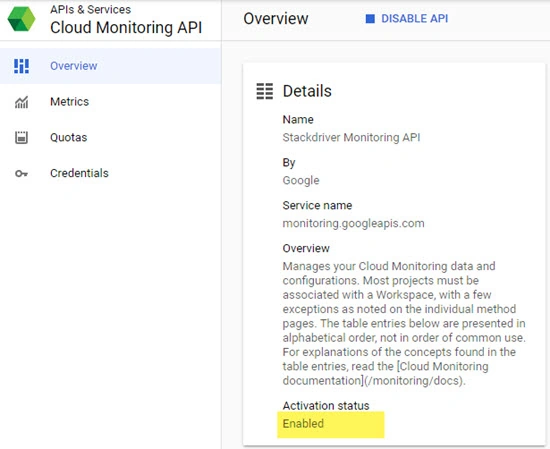Open the Quotas sidebar item
550x449 pixels.
pyautogui.click(x=110, y=138)
